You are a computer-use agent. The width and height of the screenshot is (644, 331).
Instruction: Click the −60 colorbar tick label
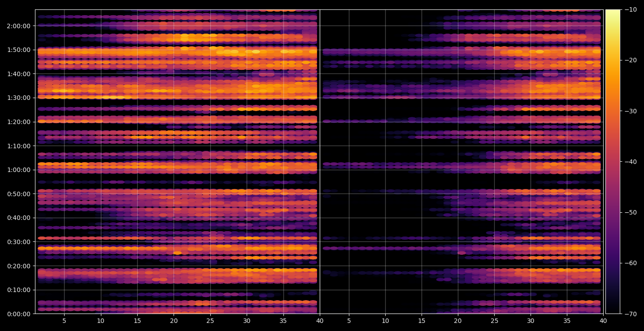(630, 263)
